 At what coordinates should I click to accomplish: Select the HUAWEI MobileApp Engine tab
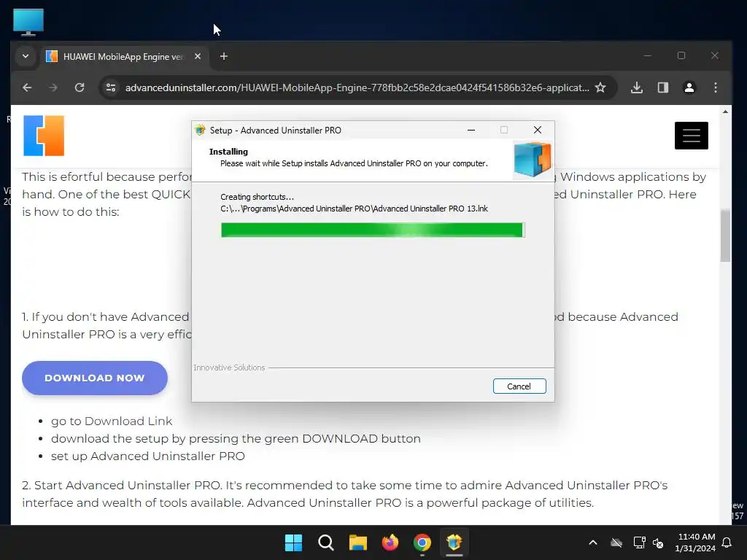124,57
